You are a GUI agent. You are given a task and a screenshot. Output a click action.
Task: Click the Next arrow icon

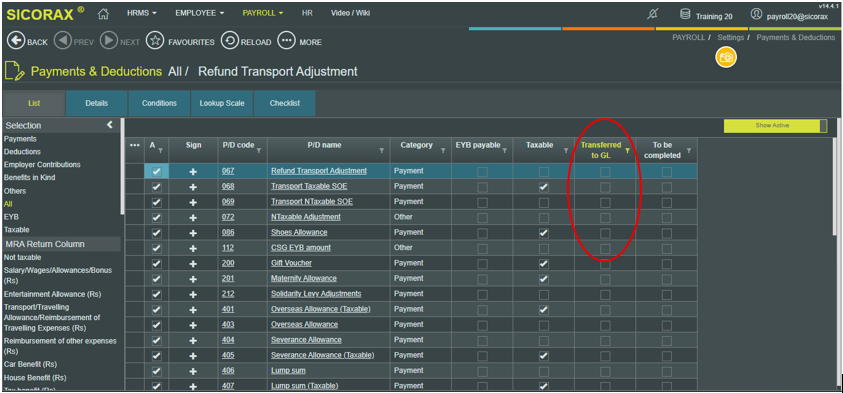pyautogui.click(x=109, y=41)
